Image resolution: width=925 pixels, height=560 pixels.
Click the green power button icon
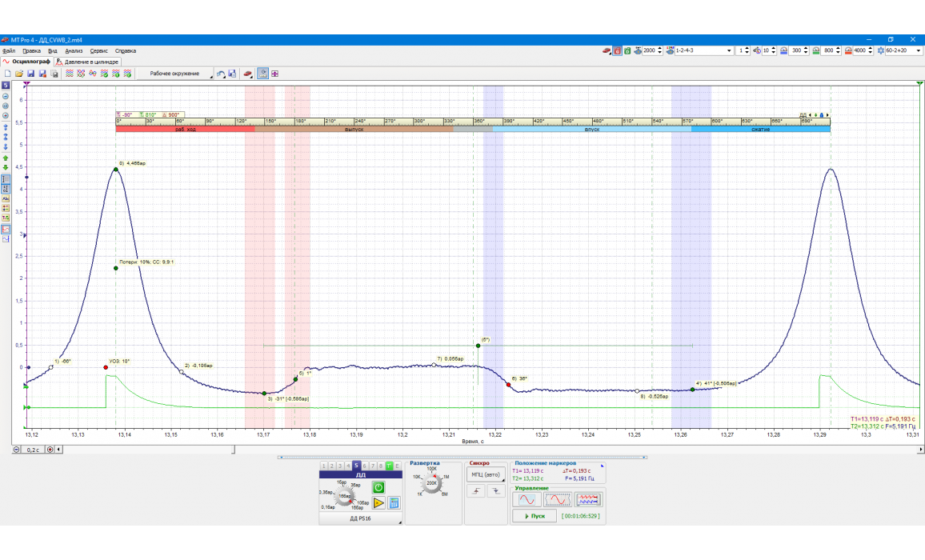(378, 486)
